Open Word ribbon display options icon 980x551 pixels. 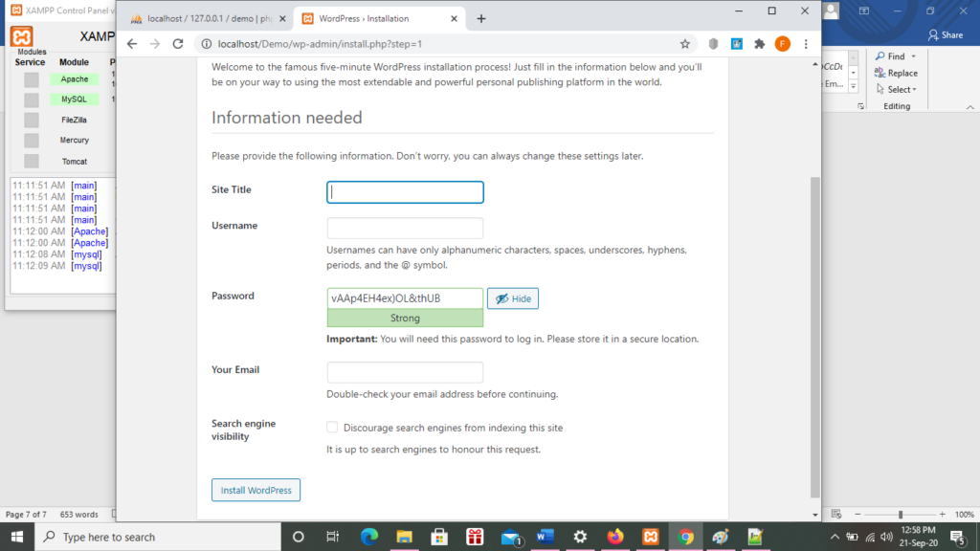pyautogui.click(x=864, y=11)
